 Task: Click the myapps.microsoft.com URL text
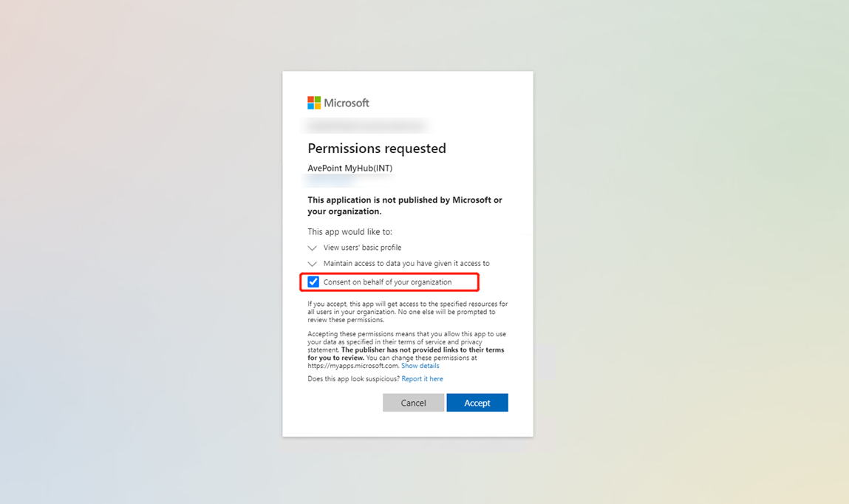click(x=352, y=366)
